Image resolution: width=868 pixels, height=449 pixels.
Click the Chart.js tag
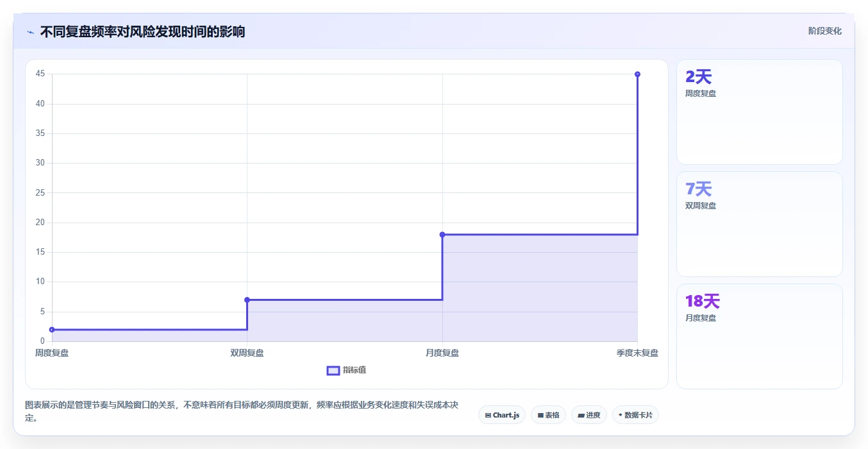pos(502,415)
